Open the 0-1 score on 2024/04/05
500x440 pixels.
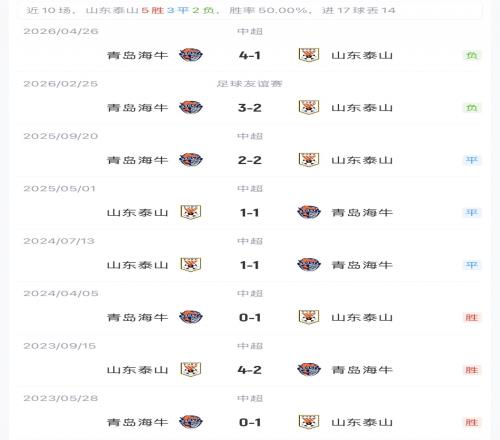tap(250, 317)
